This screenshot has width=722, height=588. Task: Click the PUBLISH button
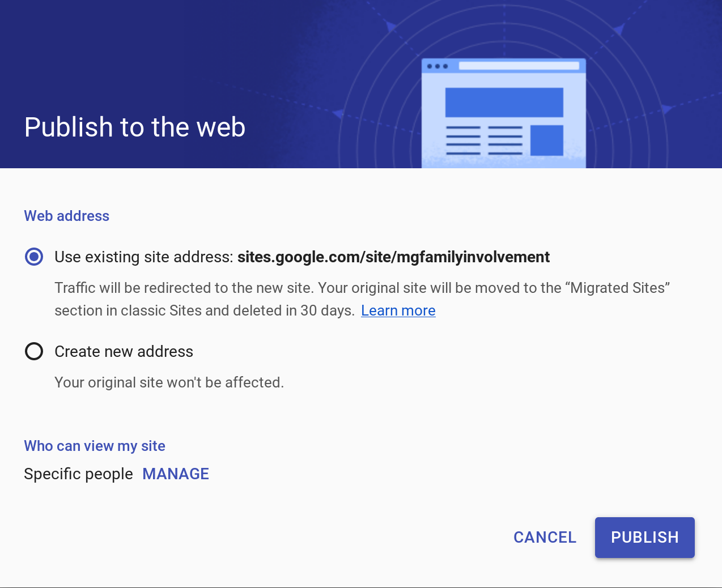pyautogui.click(x=644, y=537)
